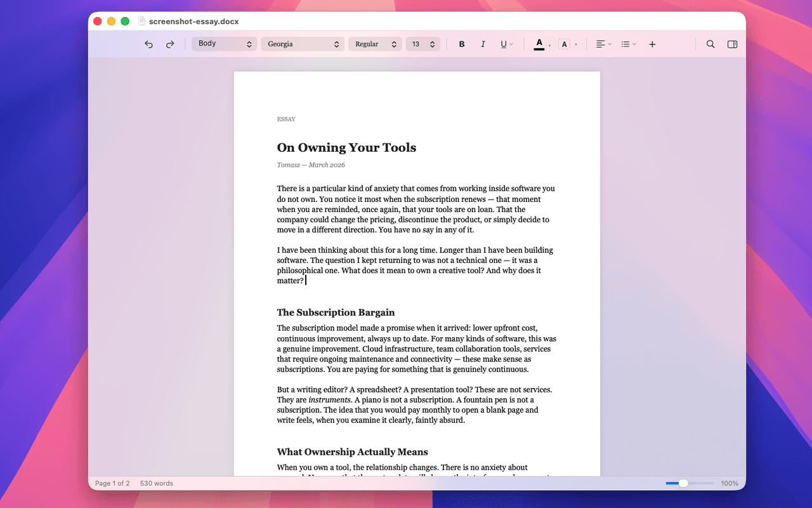Open the Regular font weight menu
Image resolution: width=812 pixels, height=508 pixels.
click(x=375, y=44)
